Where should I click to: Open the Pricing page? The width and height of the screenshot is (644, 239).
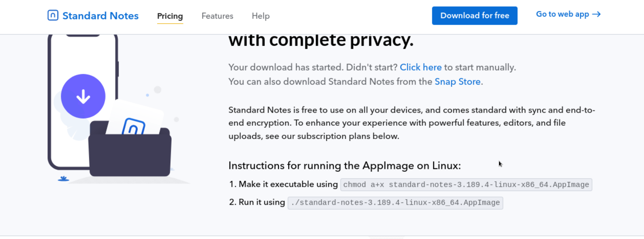pos(170,16)
